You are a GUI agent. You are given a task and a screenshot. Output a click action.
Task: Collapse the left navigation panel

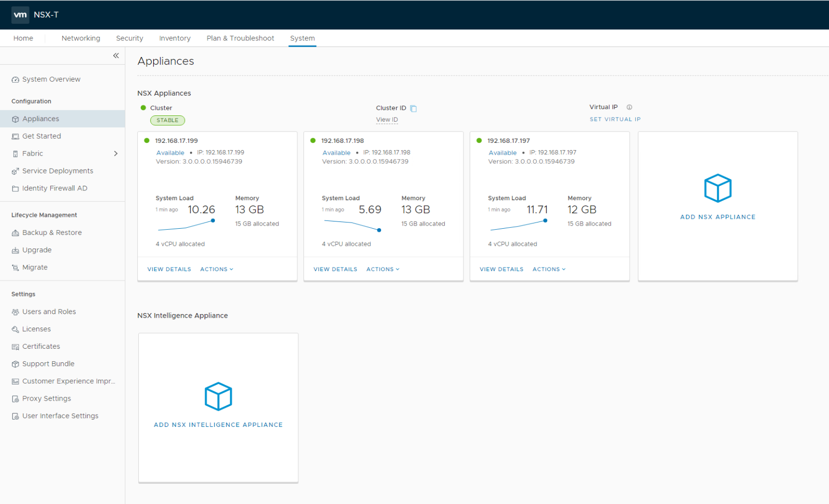116,55
